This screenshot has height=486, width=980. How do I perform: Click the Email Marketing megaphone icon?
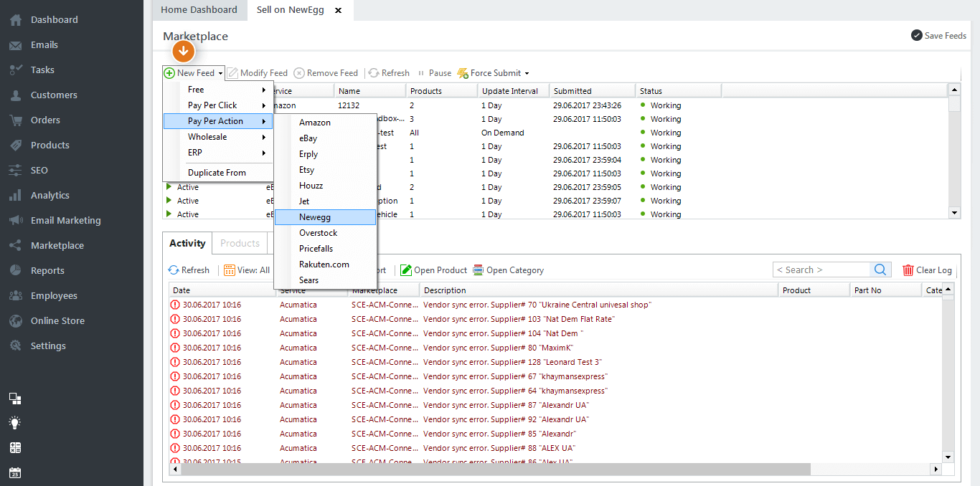(x=15, y=221)
